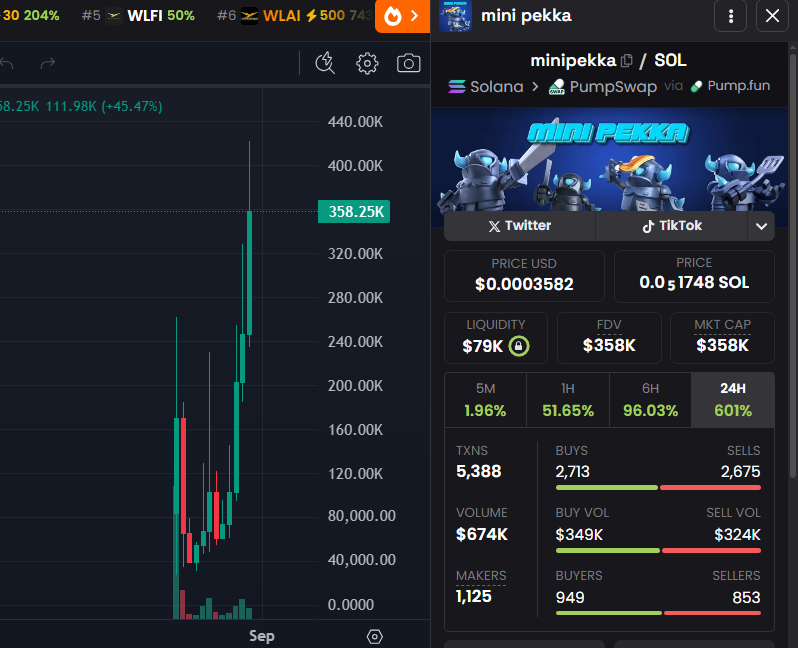Open the three-dot options menu
Viewport: 798px width, 648px height.
(x=730, y=16)
